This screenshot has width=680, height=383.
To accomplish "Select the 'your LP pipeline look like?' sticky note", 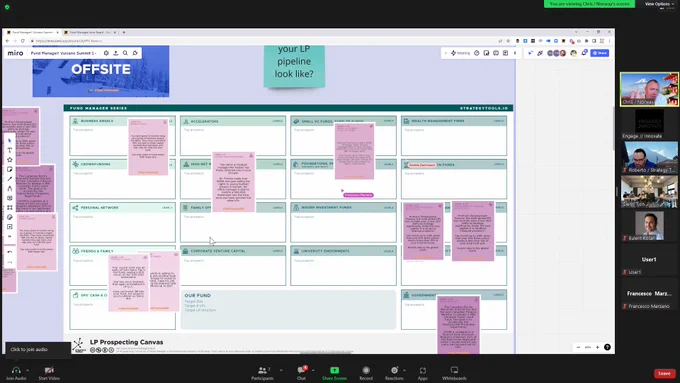I will 294,65.
